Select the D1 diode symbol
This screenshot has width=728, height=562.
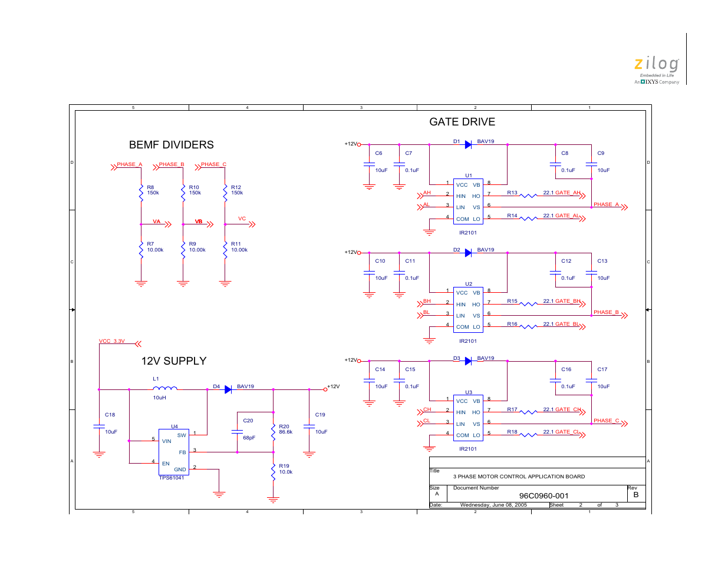point(468,144)
